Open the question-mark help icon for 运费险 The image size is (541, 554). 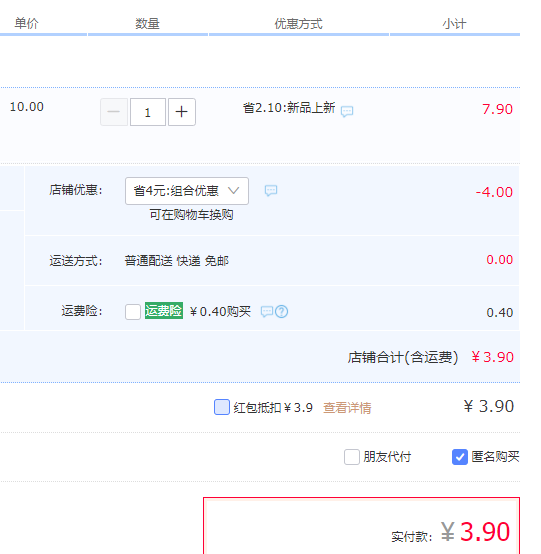[282, 312]
